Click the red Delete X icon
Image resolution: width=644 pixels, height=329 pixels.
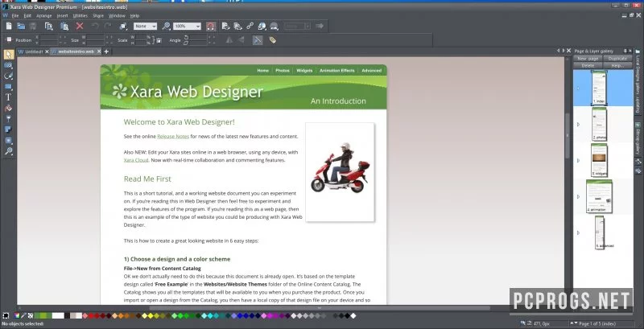(x=80, y=27)
